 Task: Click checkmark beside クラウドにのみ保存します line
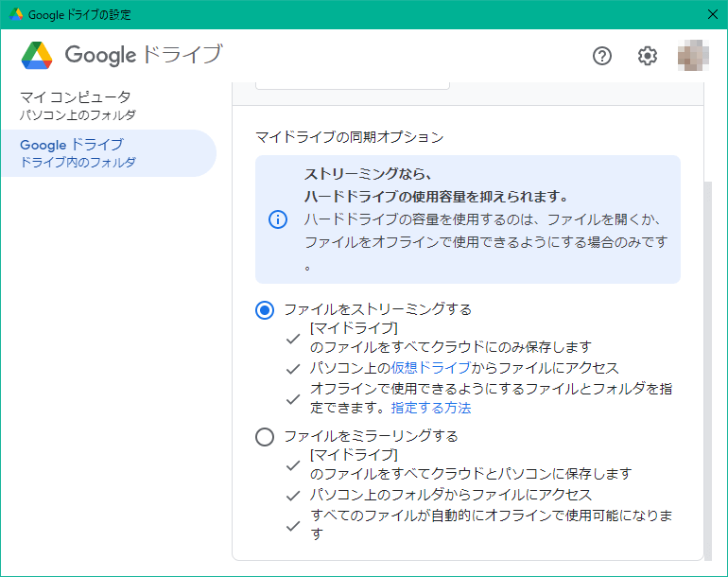(x=294, y=338)
